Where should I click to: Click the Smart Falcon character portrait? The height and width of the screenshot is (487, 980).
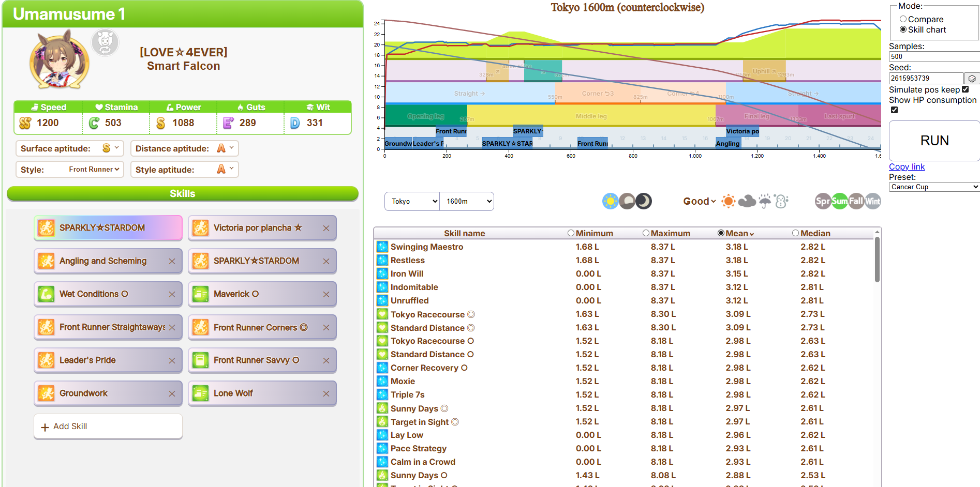coord(59,60)
